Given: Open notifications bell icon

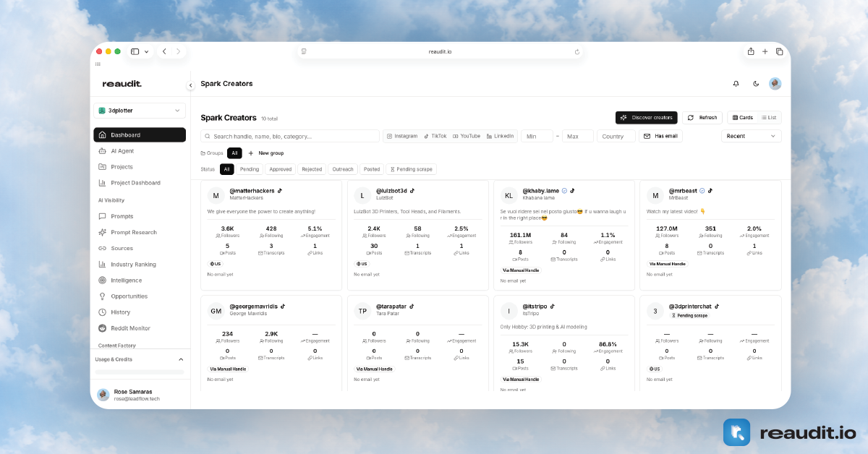Looking at the screenshot, I should pyautogui.click(x=736, y=84).
